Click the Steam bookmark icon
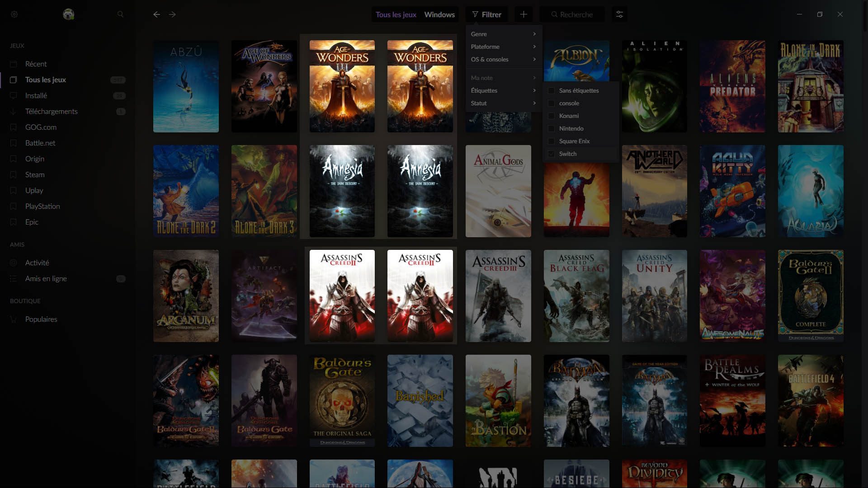This screenshot has width=868, height=488. (14, 175)
